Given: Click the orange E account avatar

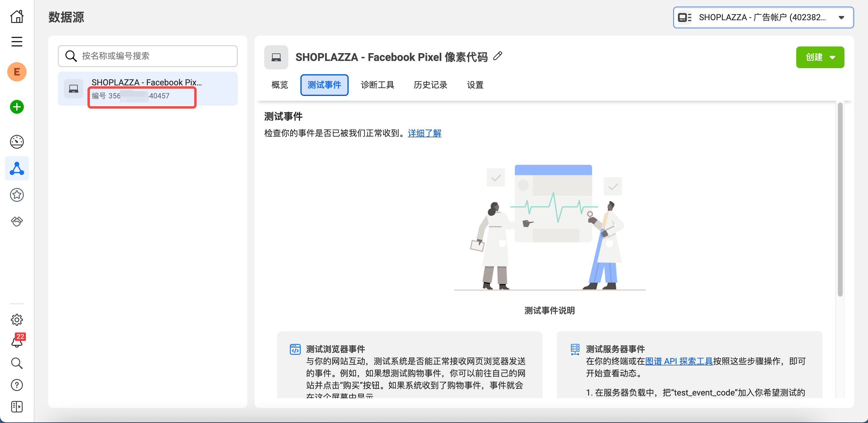Looking at the screenshot, I should tap(17, 72).
